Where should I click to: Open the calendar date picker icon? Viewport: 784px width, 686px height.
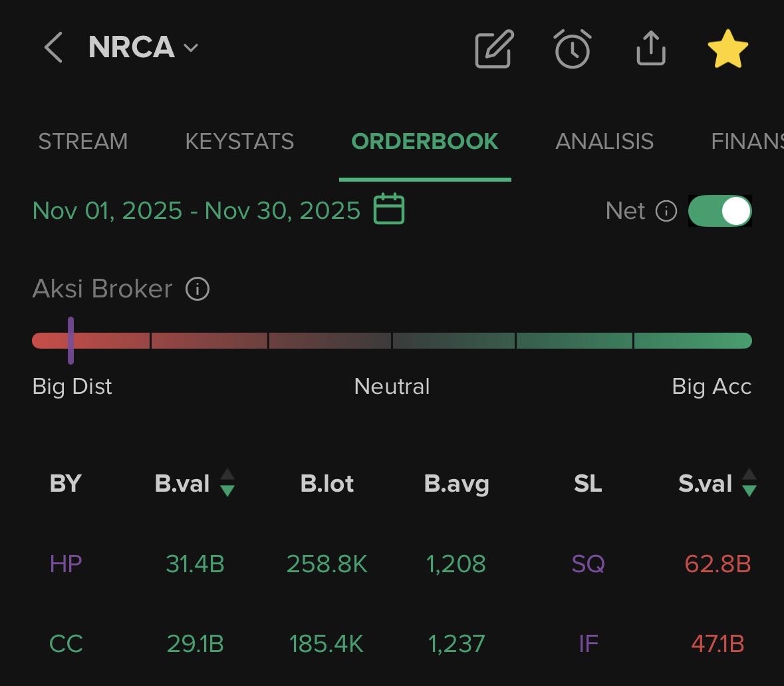(x=389, y=209)
